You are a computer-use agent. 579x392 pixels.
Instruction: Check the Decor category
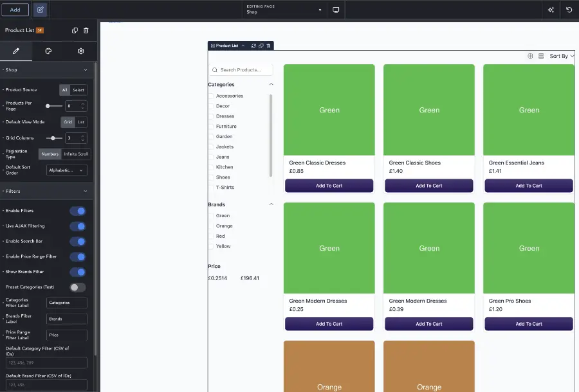tap(211, 106)
